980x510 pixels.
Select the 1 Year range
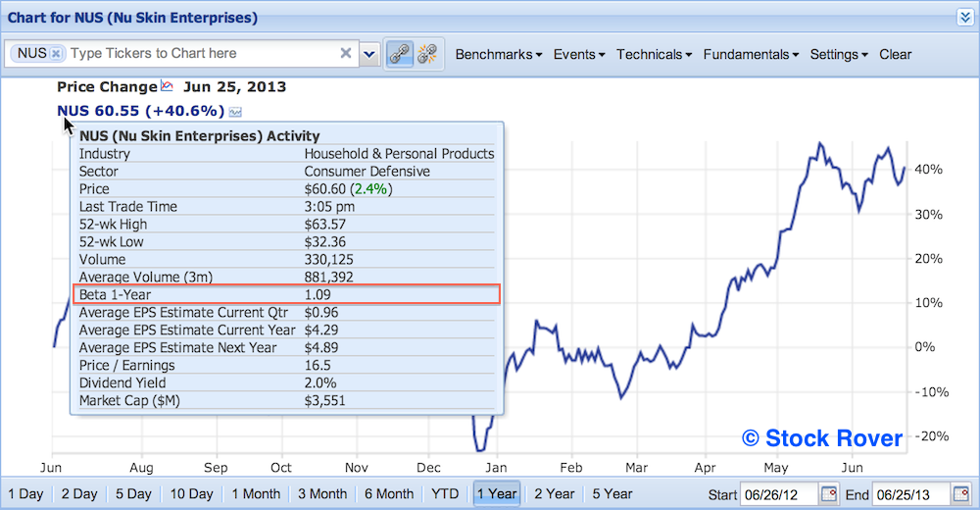(497, 493)
